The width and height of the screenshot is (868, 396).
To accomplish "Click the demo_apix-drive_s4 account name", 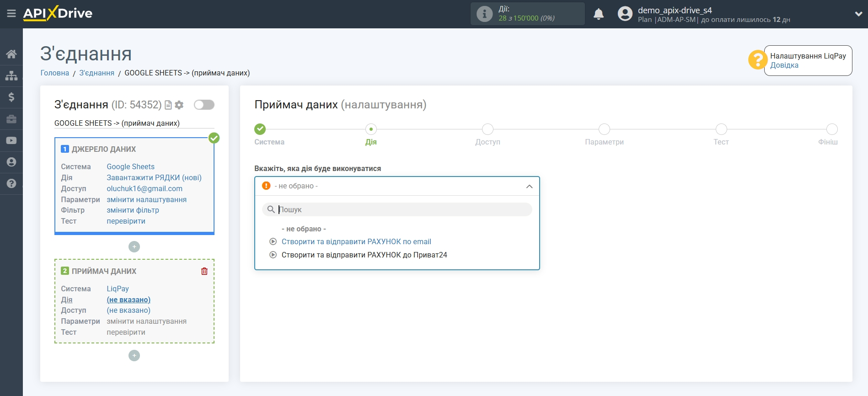I will [x=675, y=10].
